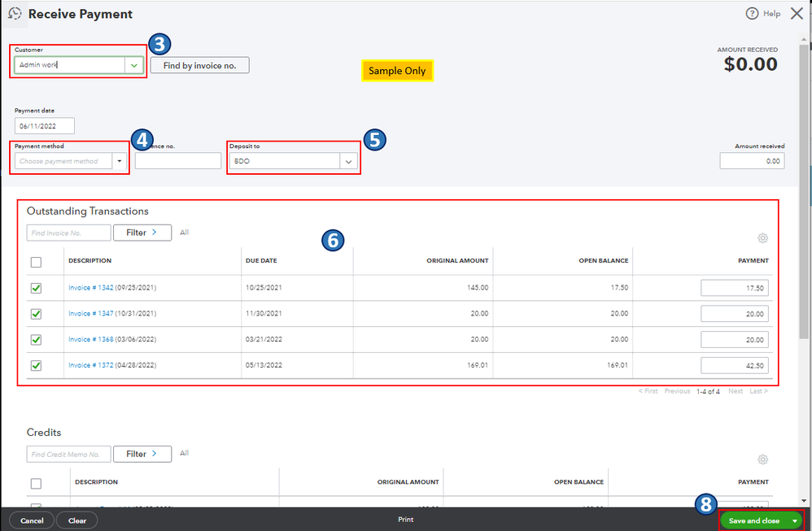Click the DUE DATE column header

261,261
